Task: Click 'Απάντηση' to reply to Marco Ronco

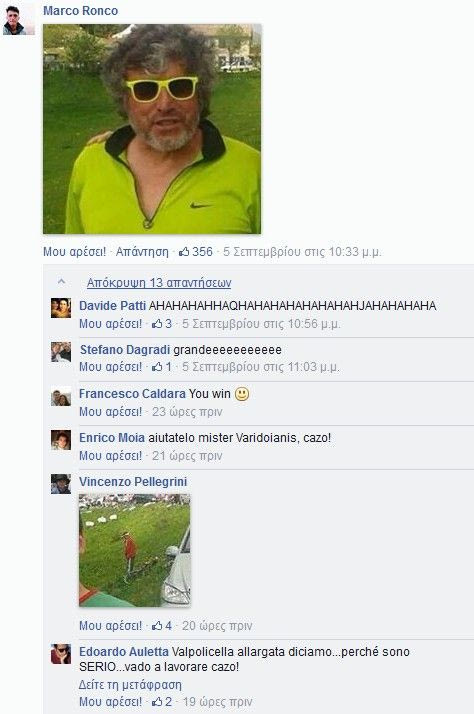Action: click(x=142, y=251)
